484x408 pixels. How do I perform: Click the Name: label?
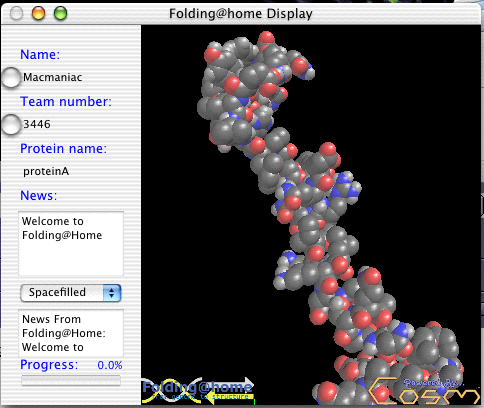point(40,54)
